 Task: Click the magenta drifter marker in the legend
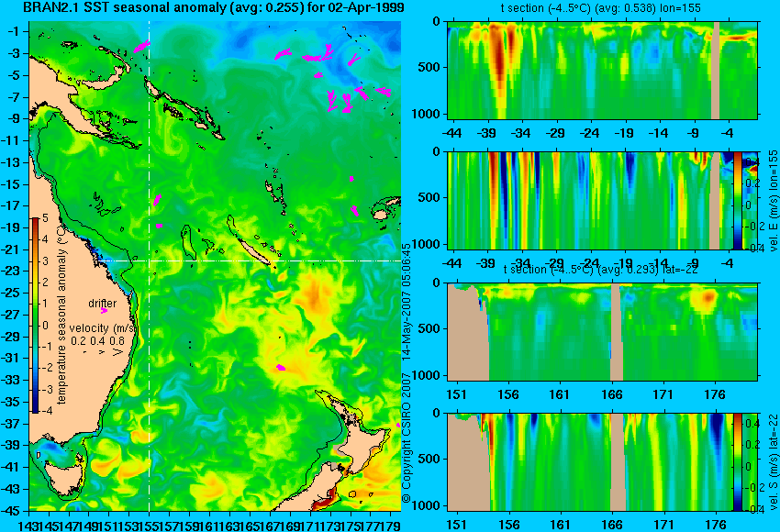point(104,311)
